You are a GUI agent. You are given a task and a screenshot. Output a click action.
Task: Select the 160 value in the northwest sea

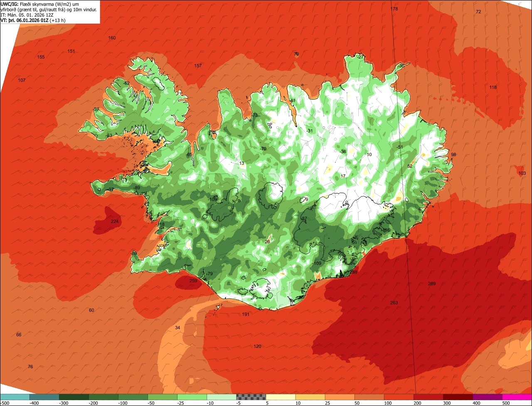(x=112, y=38)
